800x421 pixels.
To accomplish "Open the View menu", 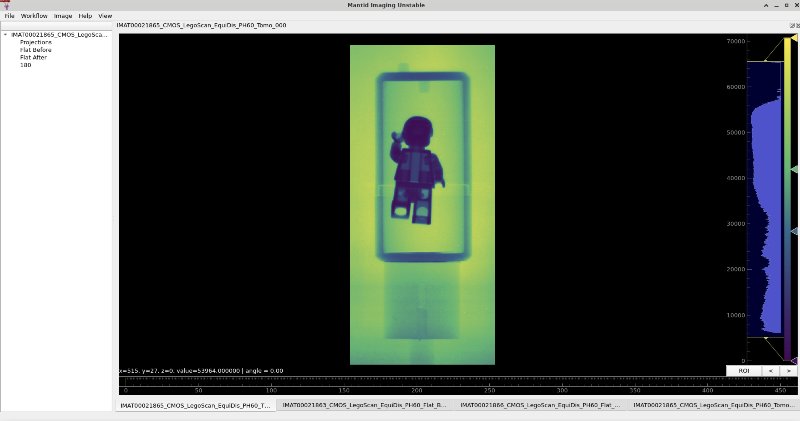I will click(105, 16).
